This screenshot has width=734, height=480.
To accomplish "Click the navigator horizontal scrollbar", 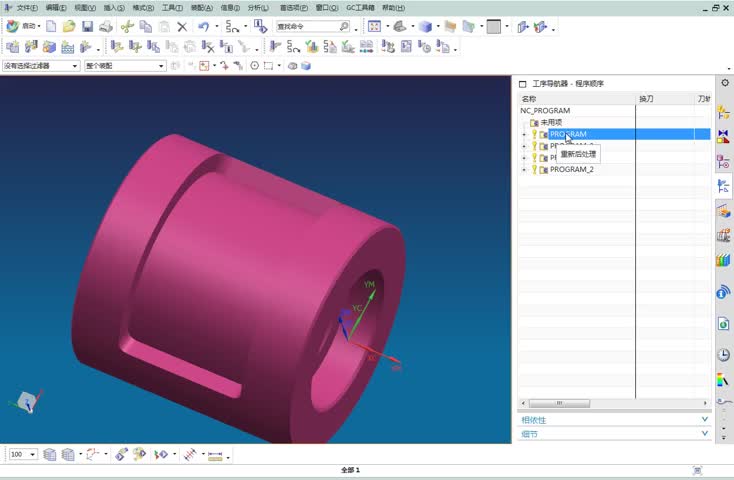I will [x=560, y=403].
